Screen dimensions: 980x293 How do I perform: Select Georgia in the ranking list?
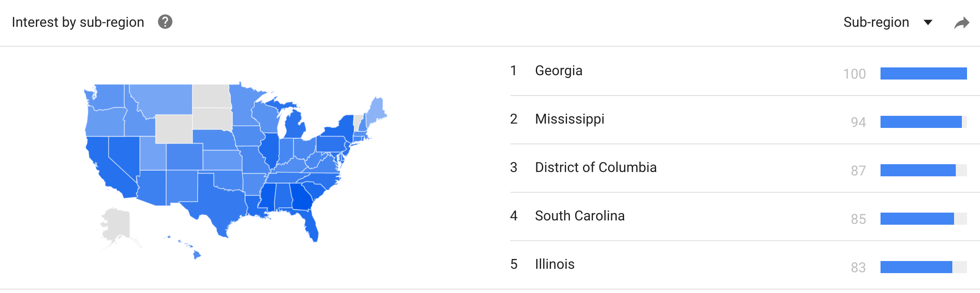click(x=558, y=70)
